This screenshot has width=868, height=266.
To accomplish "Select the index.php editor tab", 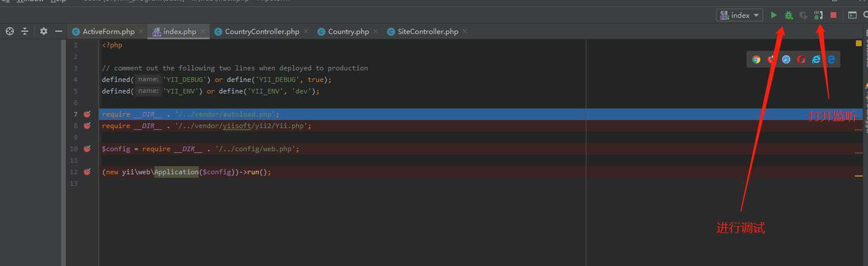I will (x=180, y=32).
